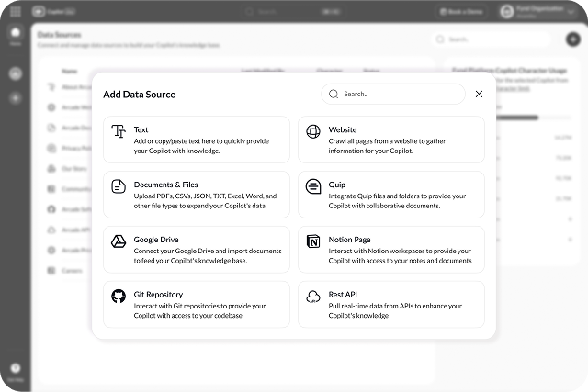The height and width of the screenshot is (392, 588).
Task: Select Git Repository data source card
Action: [197, 304]
